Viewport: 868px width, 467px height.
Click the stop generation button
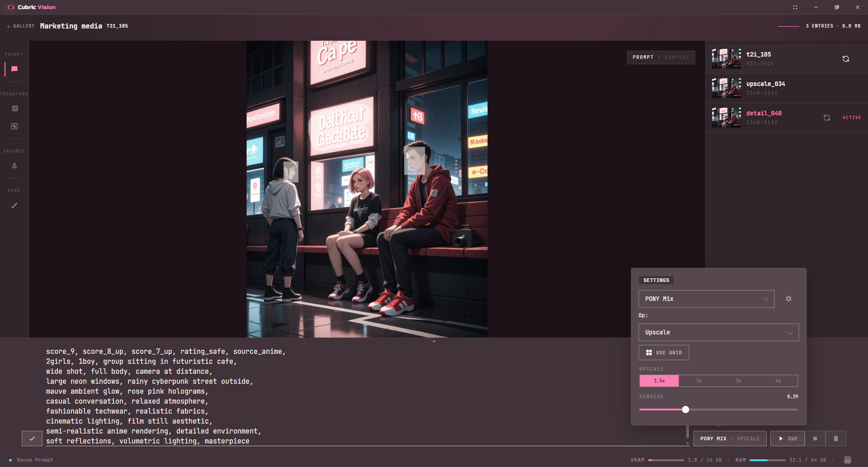tap(815, 438)
